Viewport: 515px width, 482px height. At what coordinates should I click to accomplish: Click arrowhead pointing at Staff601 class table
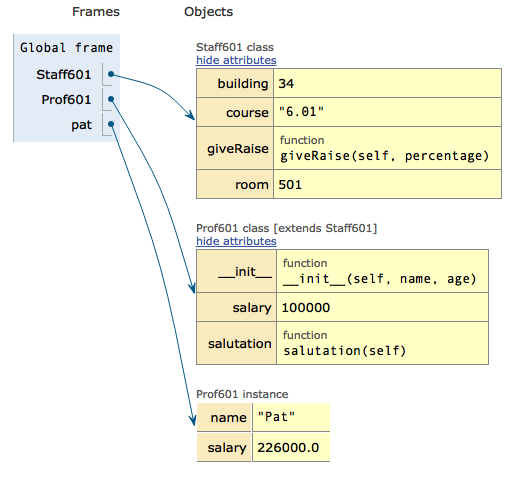(x=191, y=115)
